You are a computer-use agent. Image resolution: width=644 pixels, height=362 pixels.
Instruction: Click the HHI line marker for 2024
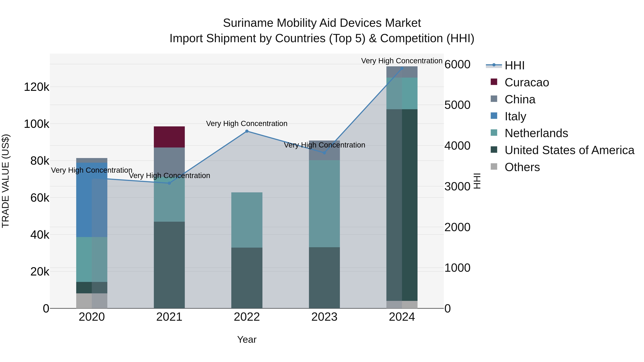(x=402, y=68)
